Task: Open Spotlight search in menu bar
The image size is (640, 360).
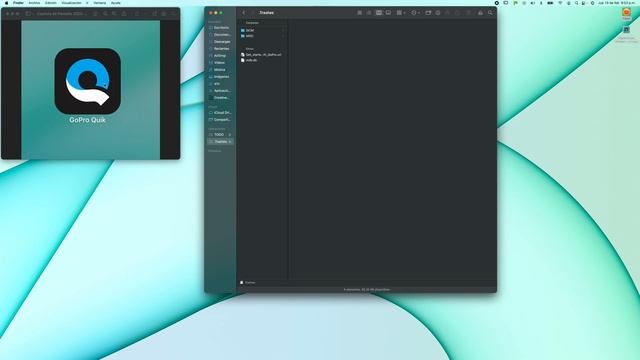Action: [x=576, y=3]
